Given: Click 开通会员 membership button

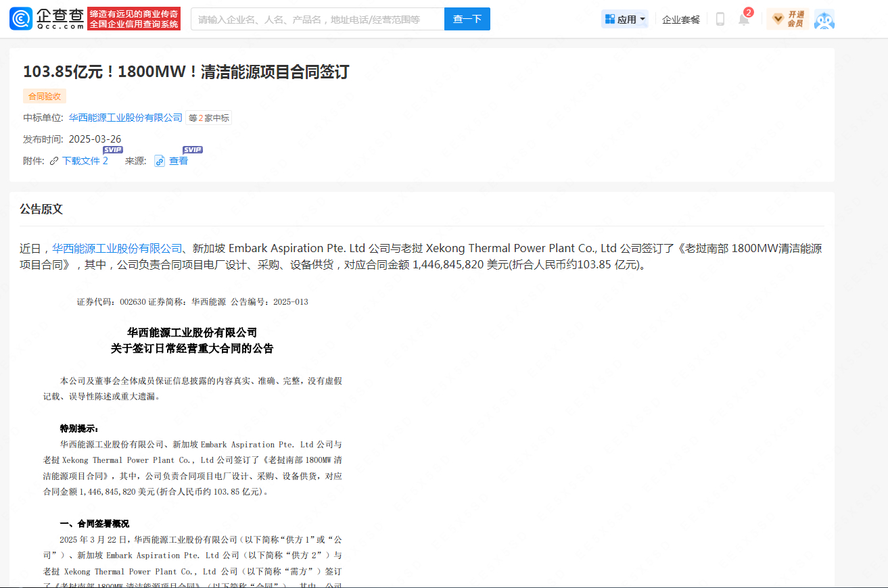Looking at the screenshot, I should click(788, 19).
